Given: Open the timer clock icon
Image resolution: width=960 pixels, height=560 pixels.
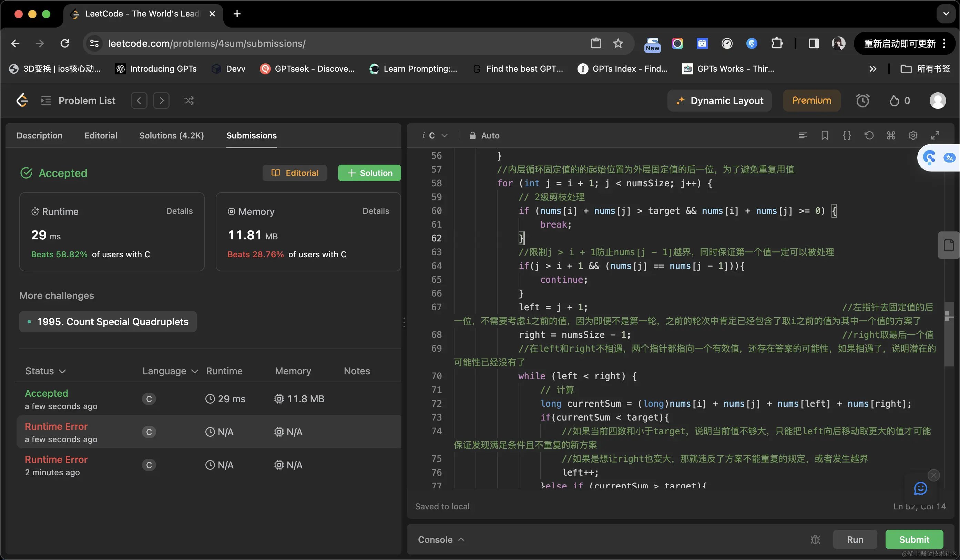Looking at the screenshot, I should pyautogui.click(x=862, y=101).
